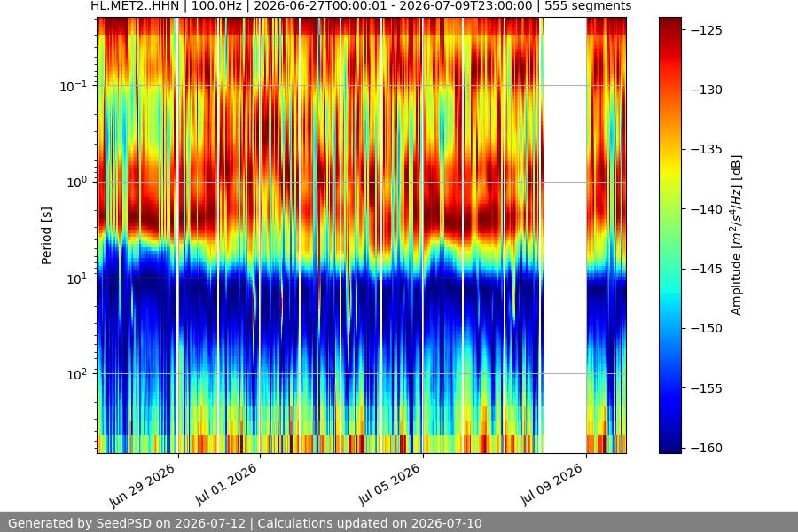Image resolution: width=798 pixels, height=532 pixels.
Task: Click the 'Jun 29 2026' x-axis label
Action: [x=143, y=486]
